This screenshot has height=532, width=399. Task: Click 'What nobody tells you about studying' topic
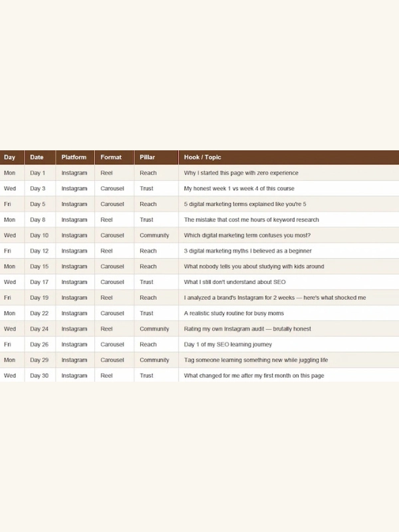(x=254, y=267)
